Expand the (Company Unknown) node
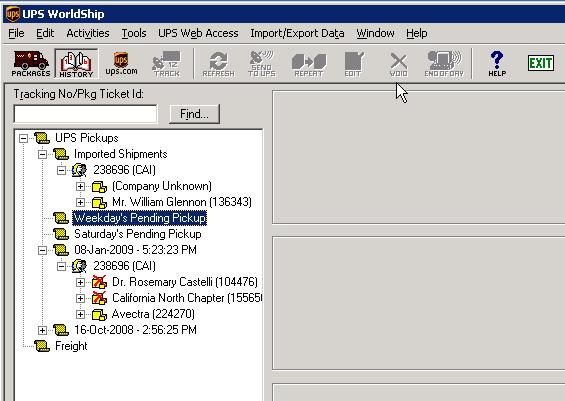The height and width of the screenshot is (401, 565). 80,186
